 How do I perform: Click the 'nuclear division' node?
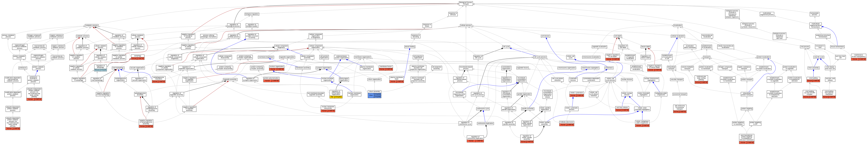pyautogui.click(x=627, y=79)
